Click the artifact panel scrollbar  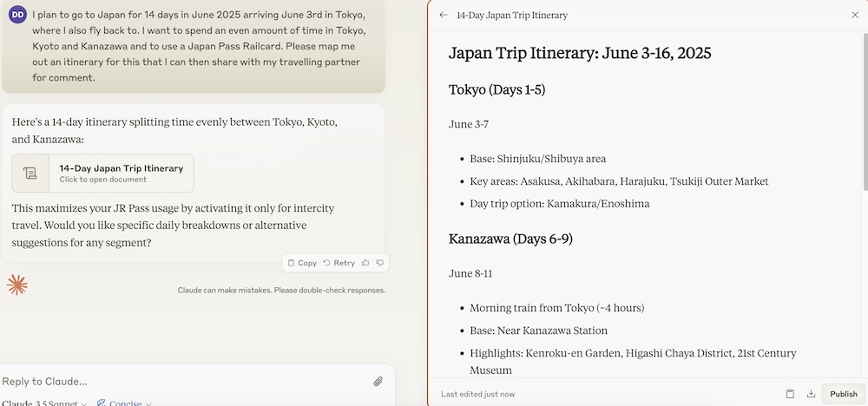(865, 111)
